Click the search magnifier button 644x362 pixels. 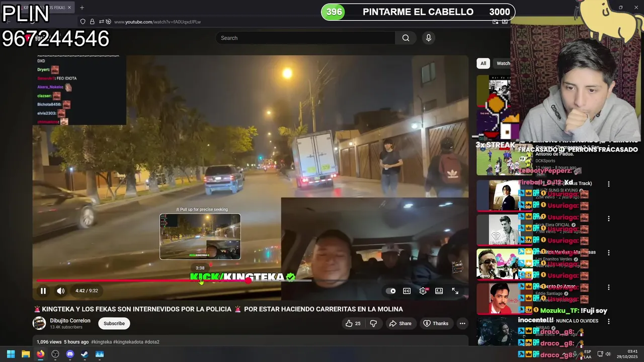(406, 38)
